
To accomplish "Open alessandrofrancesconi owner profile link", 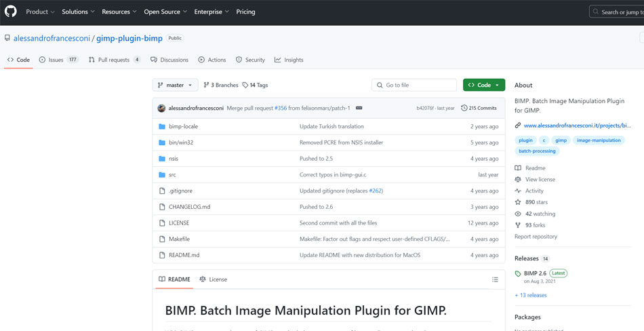I will click(x=52, y=38).
